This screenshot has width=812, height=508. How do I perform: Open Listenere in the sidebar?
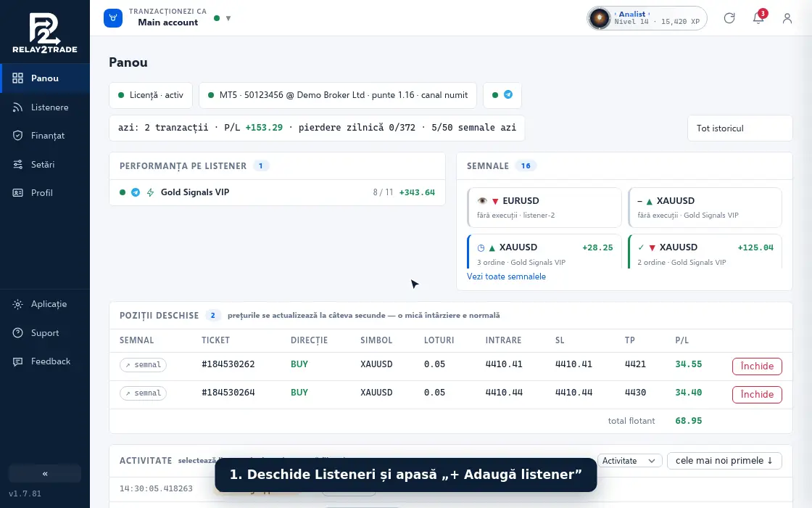(x=44, y=107)
